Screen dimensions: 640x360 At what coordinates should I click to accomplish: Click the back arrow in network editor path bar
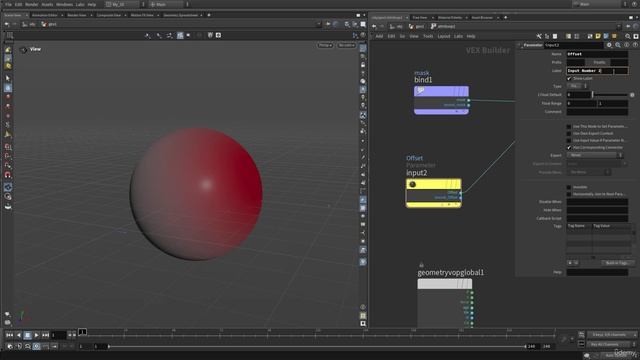tap(374, 27)
